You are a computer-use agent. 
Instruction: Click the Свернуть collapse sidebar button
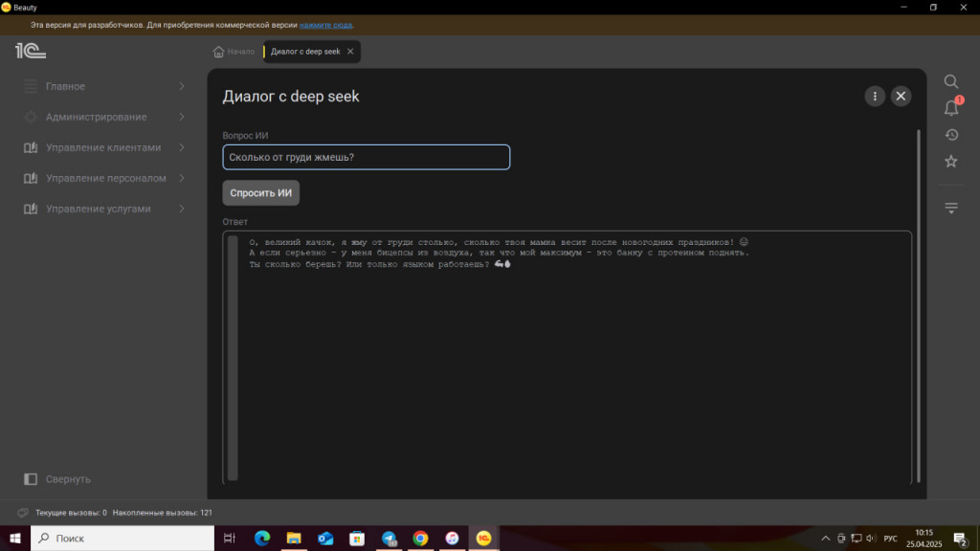(x=57, y=479)
